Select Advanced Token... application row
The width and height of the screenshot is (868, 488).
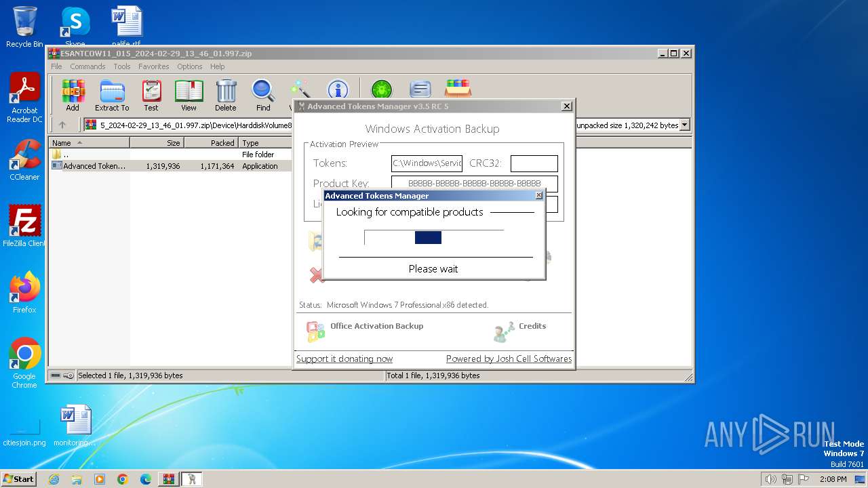171,166
